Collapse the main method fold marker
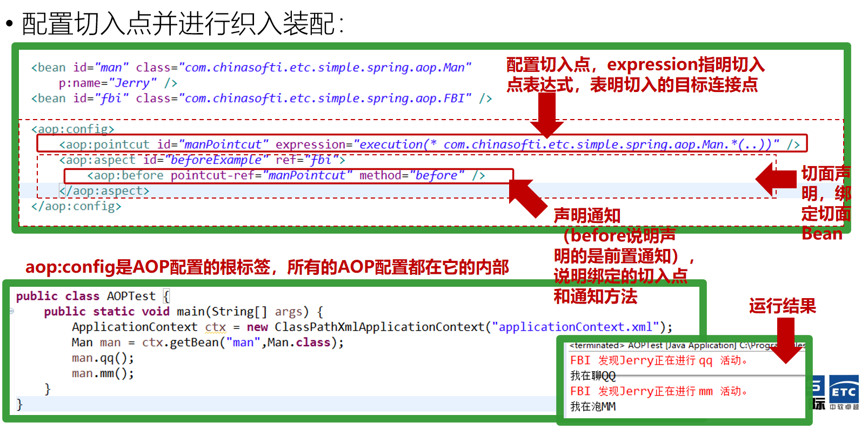This screenshot has height=428, width=868. (11, 311)
